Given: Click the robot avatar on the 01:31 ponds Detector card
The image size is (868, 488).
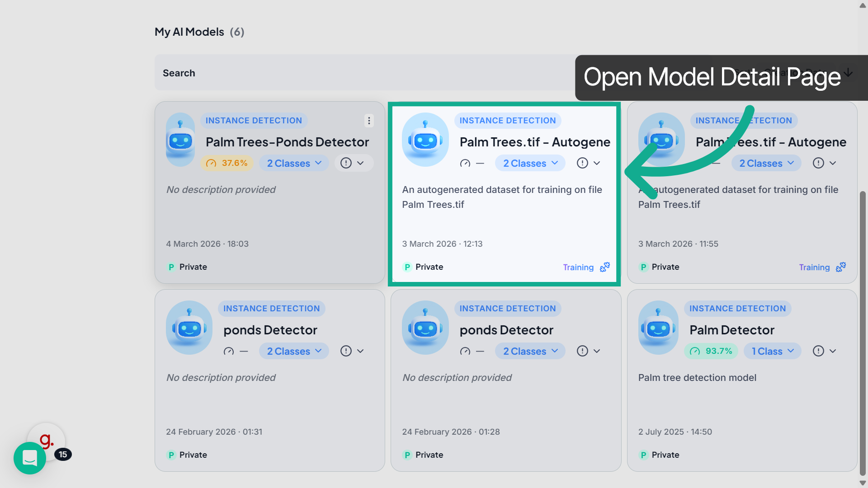Looking at the screenshot, I should pyautogui.click(x=189, y=328).
